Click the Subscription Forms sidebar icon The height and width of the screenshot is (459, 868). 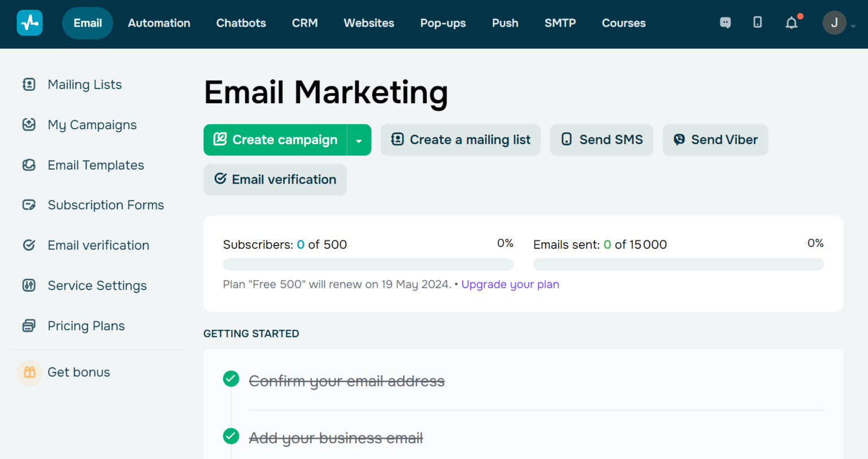(x=29, y=204)
